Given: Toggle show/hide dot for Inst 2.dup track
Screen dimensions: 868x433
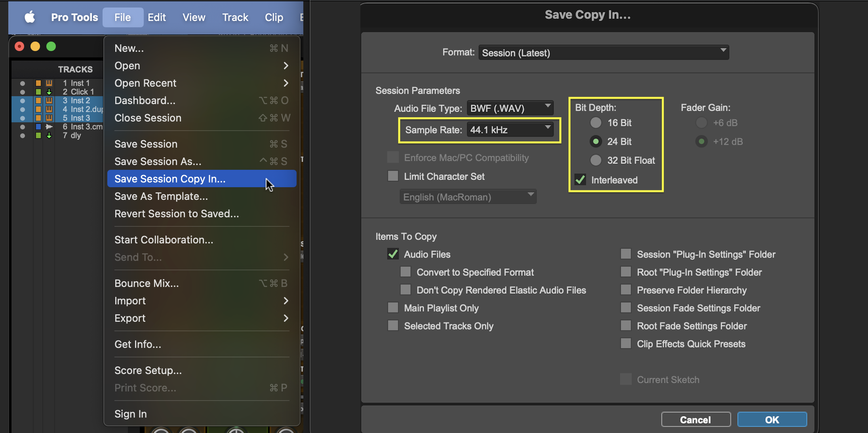Looking at the screenshot, I should 23,109.
